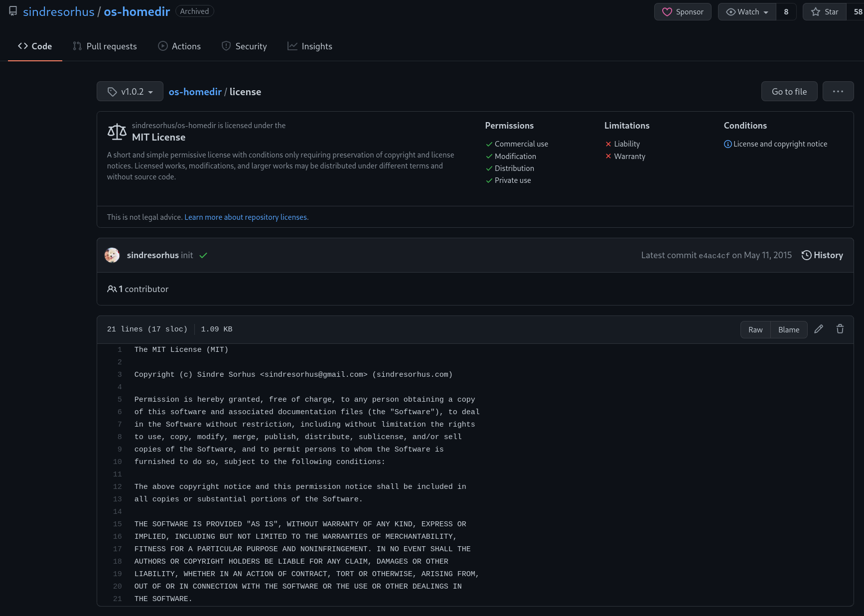The width and height of the screenshot is (864, 616).
Task: Click the delete file trash icon
Action: (840, 329)
